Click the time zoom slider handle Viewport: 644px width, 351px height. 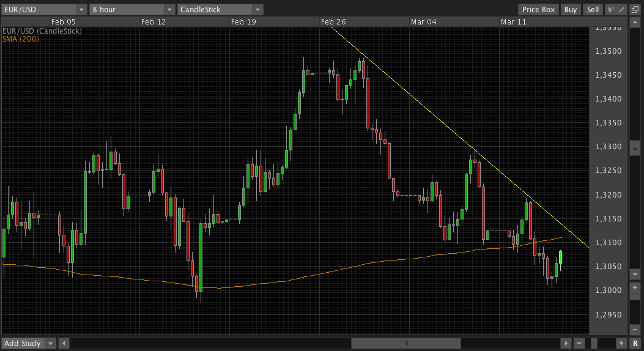tap(594, 343)
